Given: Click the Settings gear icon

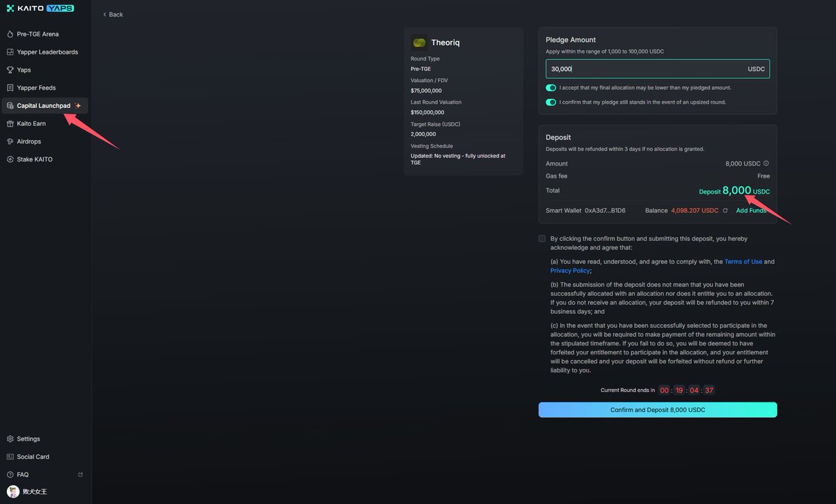Looking at the screenshot, I should pos(10,439).
